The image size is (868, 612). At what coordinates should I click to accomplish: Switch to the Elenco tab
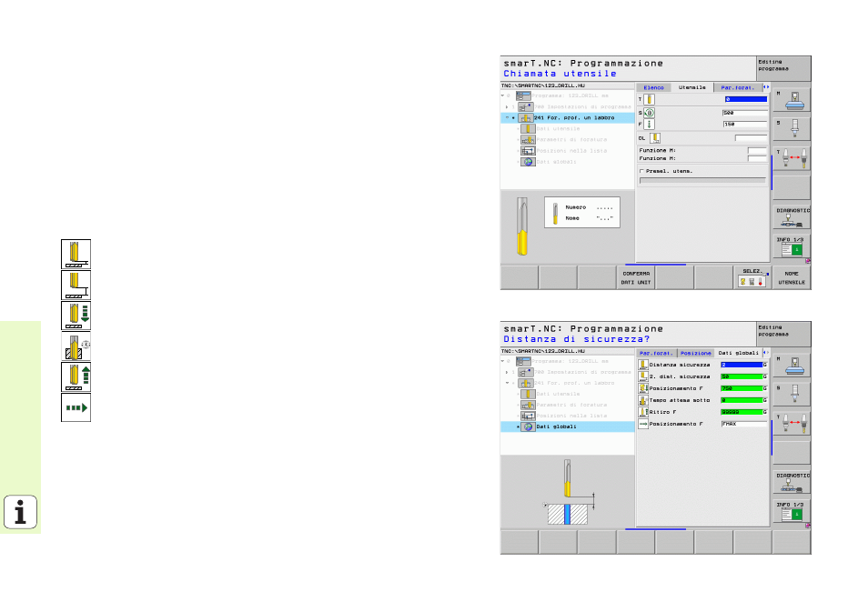tap(654, 87)
